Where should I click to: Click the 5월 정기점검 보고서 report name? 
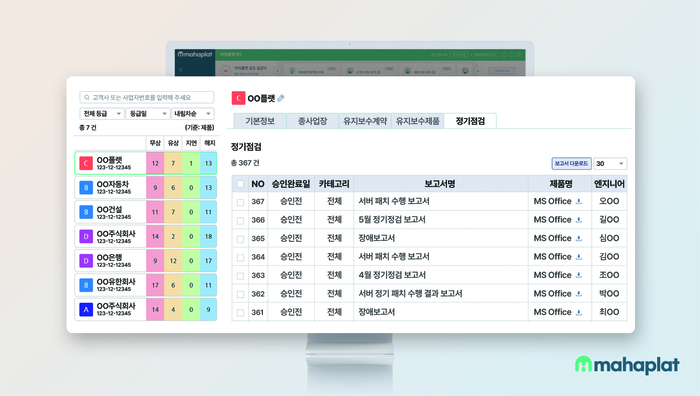[x=392, y=220]
